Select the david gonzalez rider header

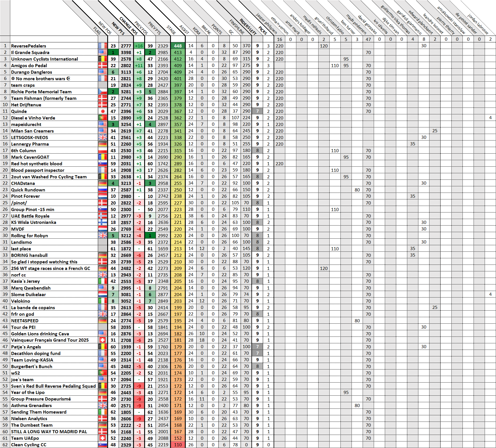[x=367, y=25]
